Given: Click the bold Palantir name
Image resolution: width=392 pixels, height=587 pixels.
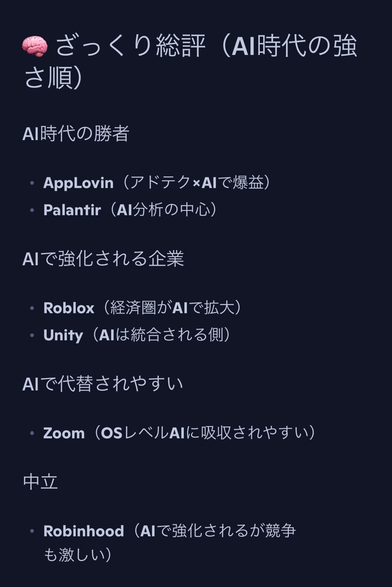Looking at the screenshot, I should [72, 210].
